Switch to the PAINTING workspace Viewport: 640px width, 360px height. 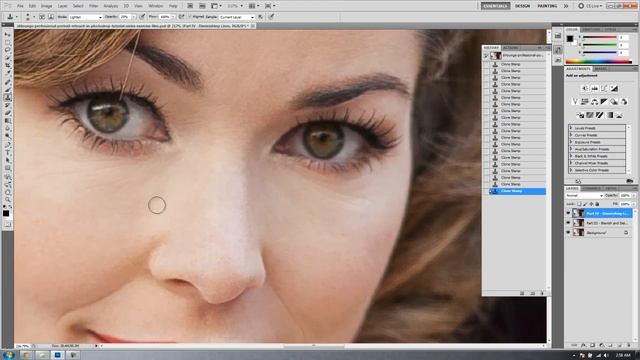tap(547, 6)
